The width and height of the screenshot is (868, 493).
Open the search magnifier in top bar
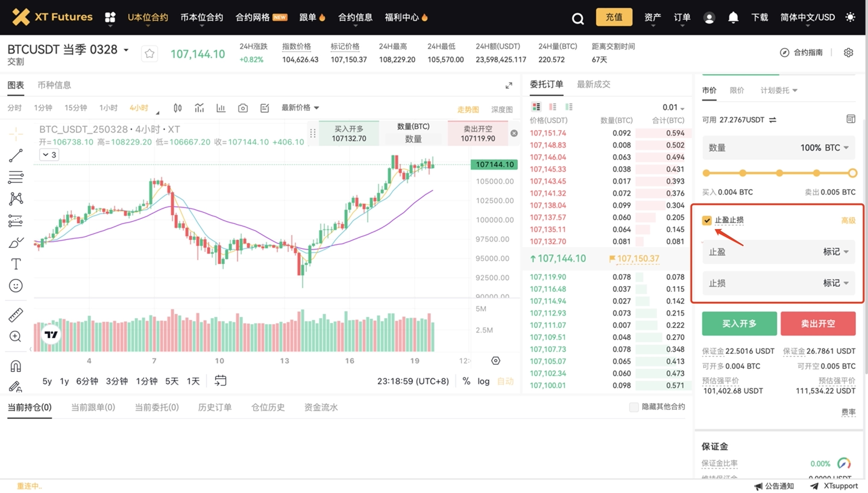(x=577, y=18)
